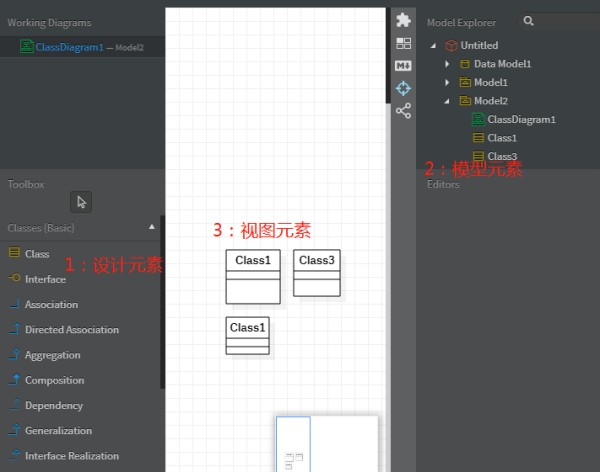Select Model1 in Model Explorer
The image size is (600, 472).
491,82
